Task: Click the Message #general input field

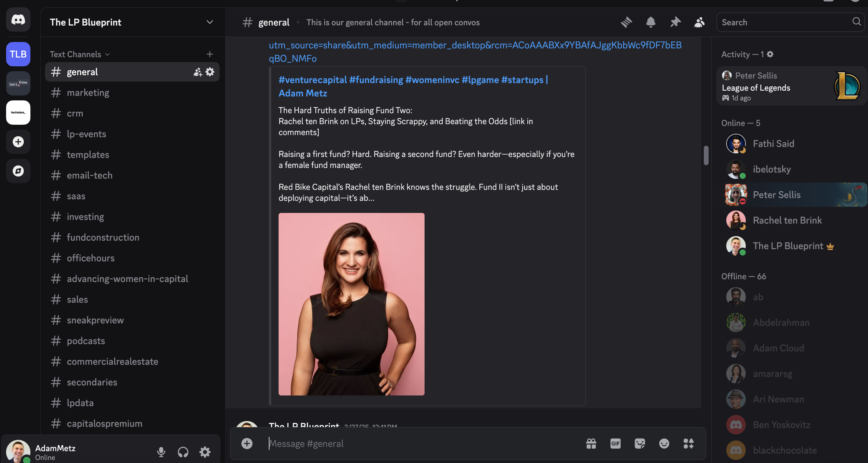Action: [x=425, y=444]
